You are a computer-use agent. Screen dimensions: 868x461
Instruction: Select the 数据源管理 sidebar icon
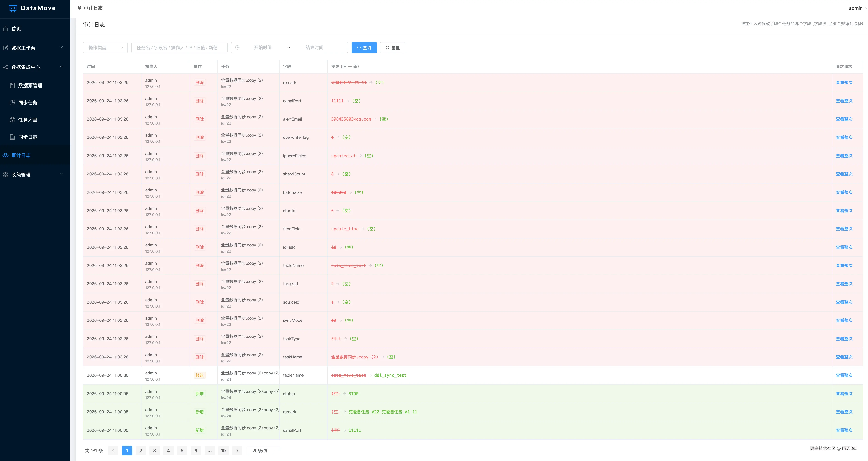pyautogui.click(x=12, y=85)
